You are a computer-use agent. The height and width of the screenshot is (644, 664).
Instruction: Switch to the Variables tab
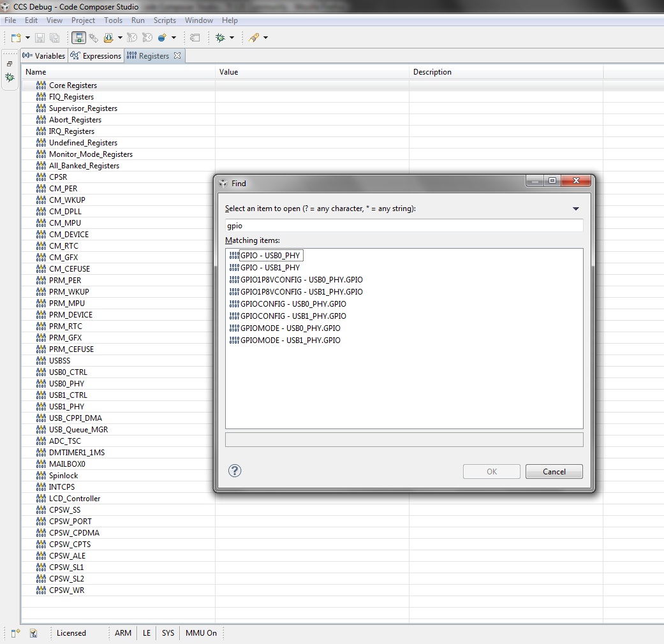tap(44, 56)
